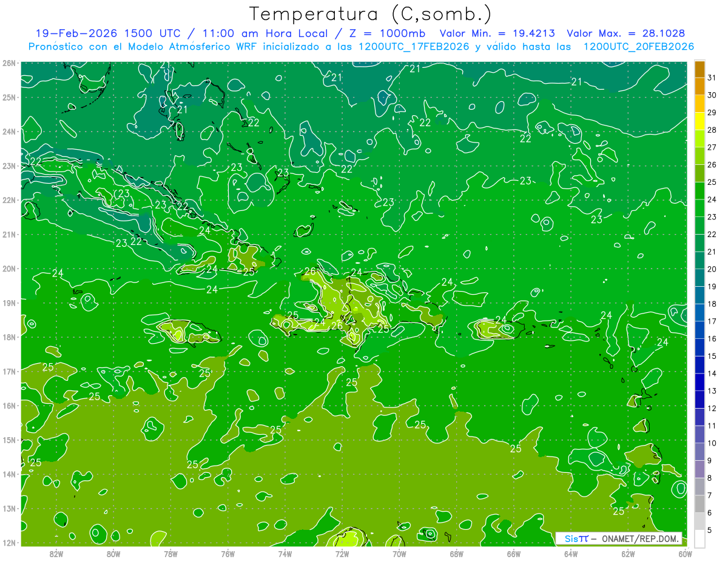
Task: Click the color bar segment between 20 and 21
Action: tap(699, 260)
